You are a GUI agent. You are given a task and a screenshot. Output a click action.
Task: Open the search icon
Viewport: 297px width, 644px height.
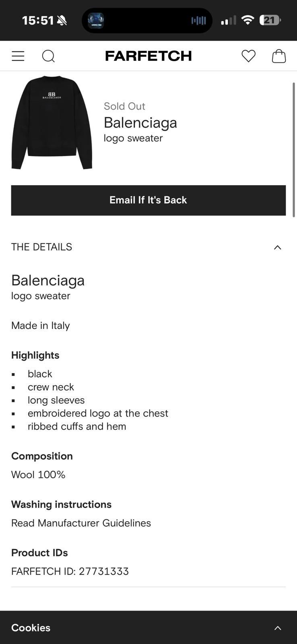48,56
